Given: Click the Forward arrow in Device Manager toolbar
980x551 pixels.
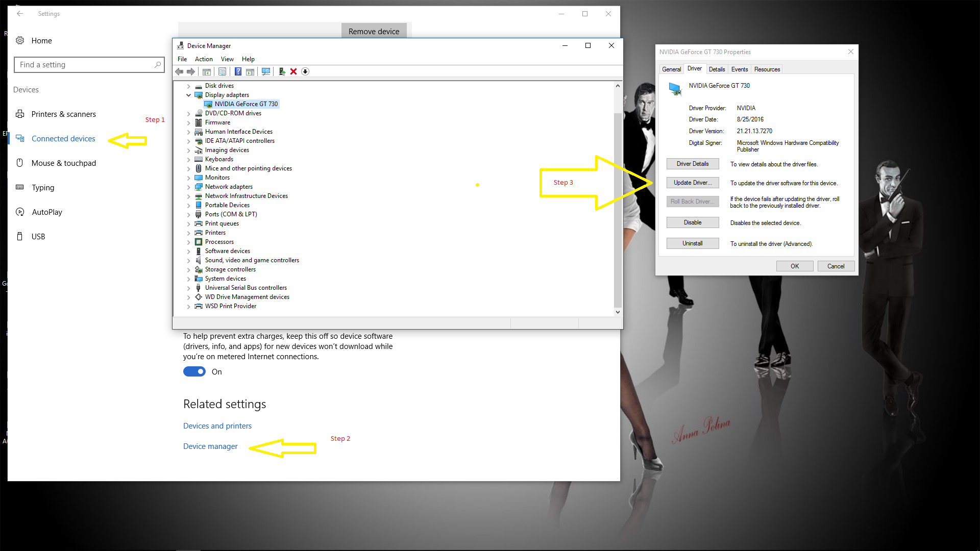Looking at the screenshot, I should [x=191, y=71].
